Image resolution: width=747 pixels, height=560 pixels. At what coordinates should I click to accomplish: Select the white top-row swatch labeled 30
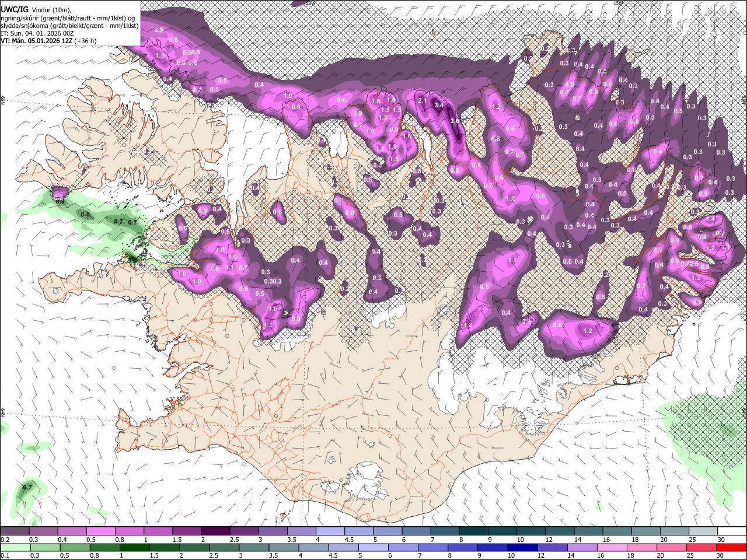tap(732, 531)
